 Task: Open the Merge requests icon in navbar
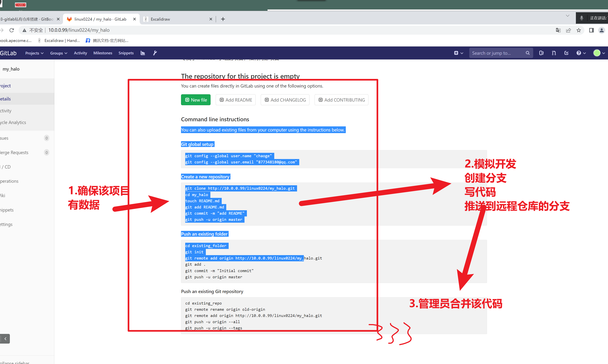tap(554, 53)
